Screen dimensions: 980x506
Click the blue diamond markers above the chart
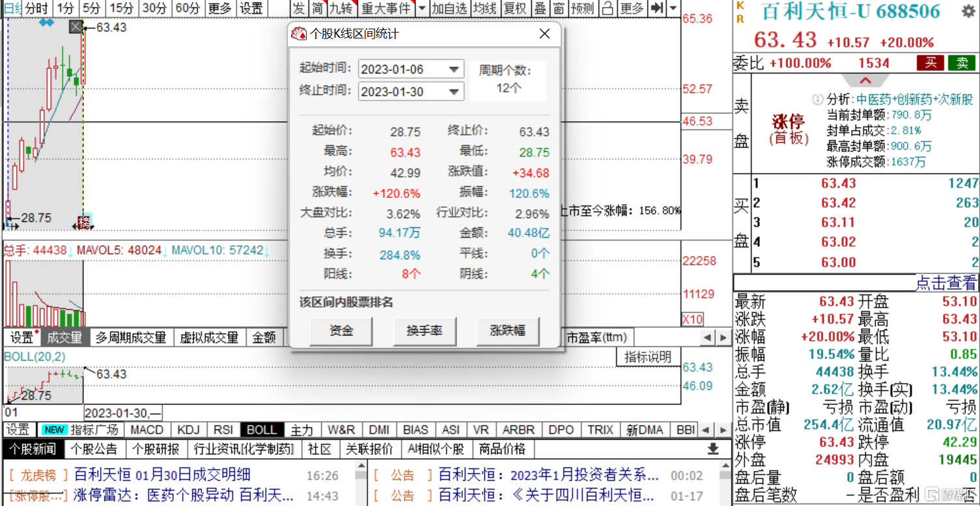pos(46,23)
